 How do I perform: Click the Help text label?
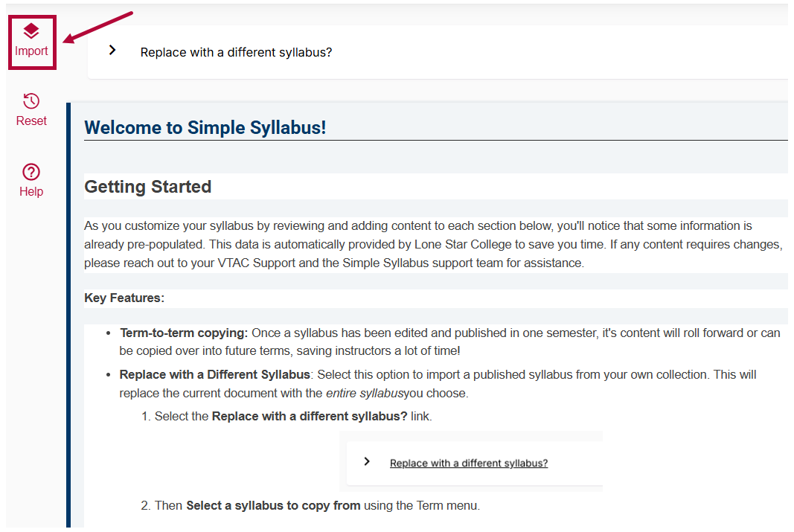point(31,191)
